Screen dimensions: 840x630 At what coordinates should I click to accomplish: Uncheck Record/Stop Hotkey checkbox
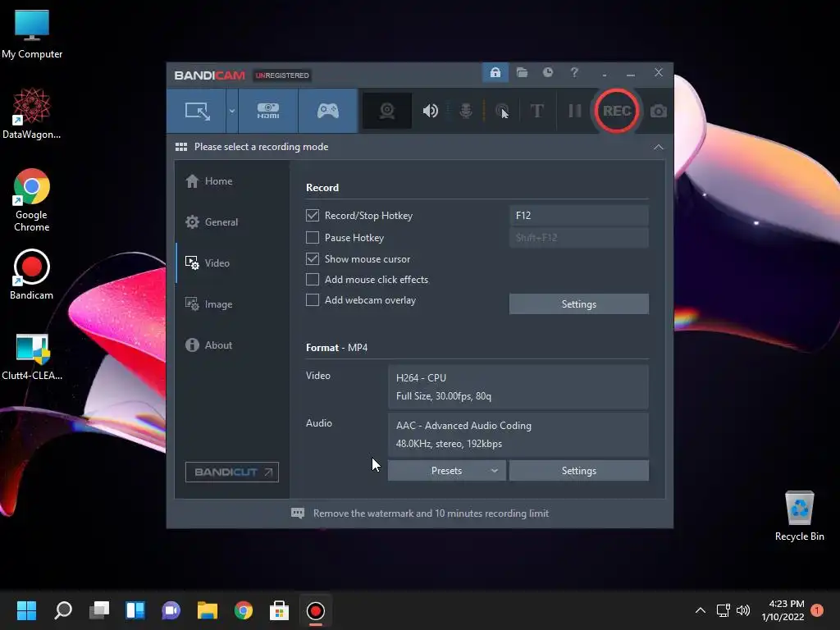pyautogui.click(x=313, y=216)
